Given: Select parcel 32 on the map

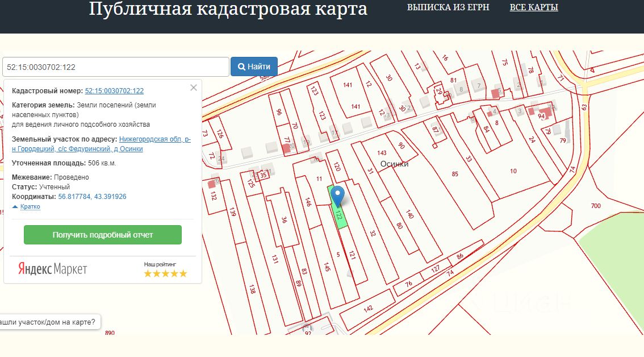Looking at the screenshot, I should (x=373, y=233).
